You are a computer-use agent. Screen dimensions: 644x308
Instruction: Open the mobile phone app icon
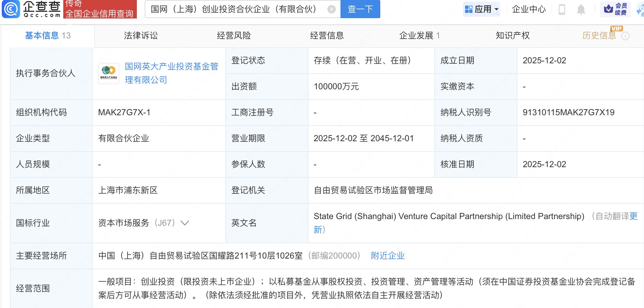(562, 10)
